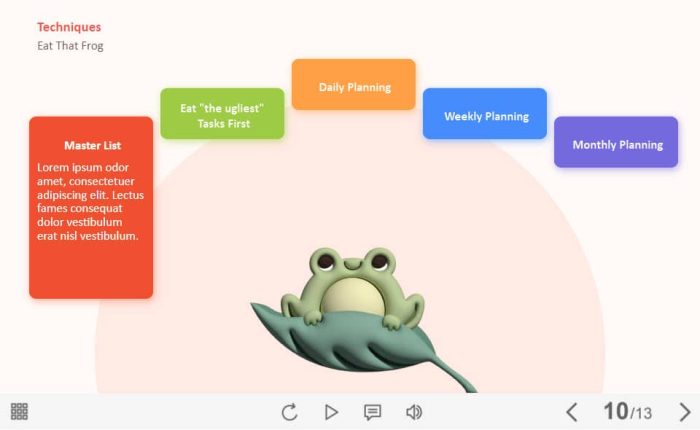Click the current slide number 10

pos(615,412)
